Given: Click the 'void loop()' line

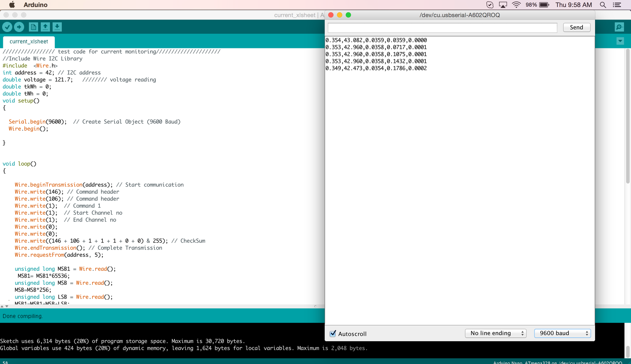Looking at the screenshot, I should click(20, 164).
